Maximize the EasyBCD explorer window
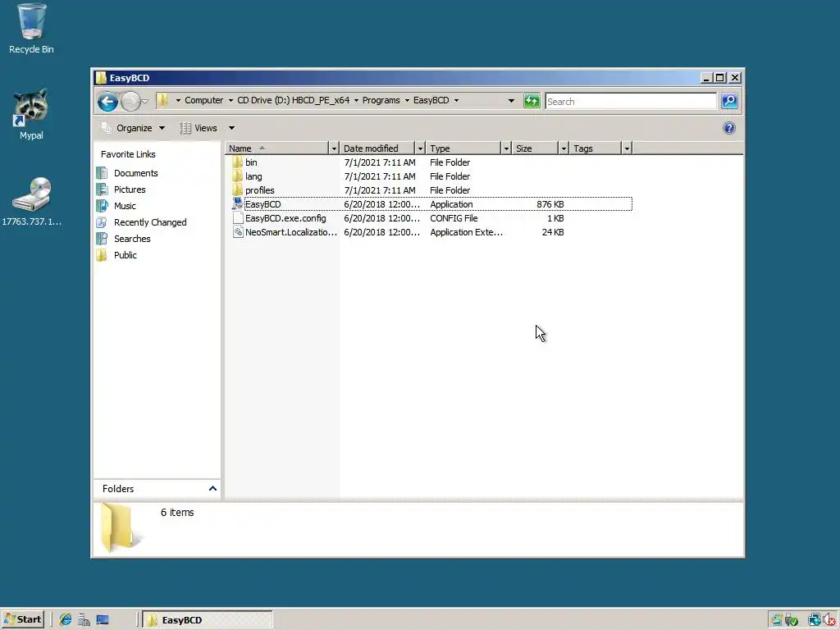 720,78
